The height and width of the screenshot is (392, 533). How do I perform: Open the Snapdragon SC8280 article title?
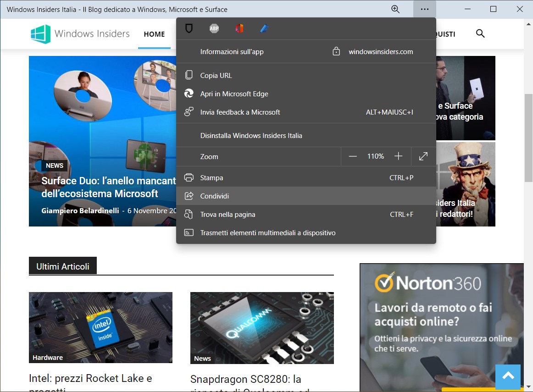[250, 384]
